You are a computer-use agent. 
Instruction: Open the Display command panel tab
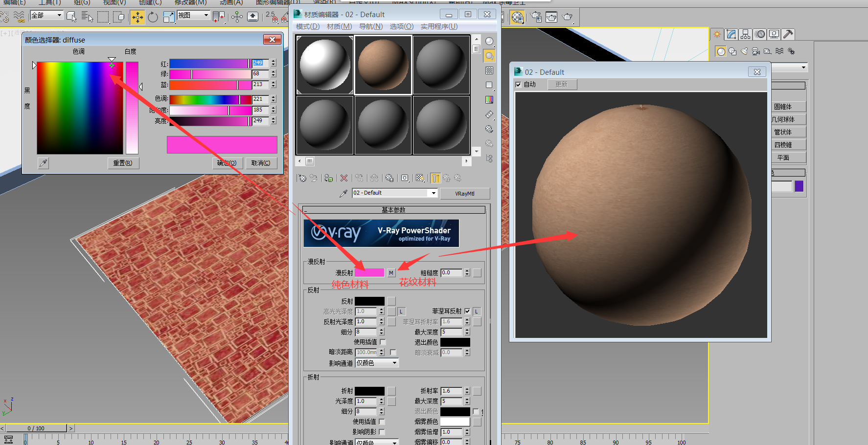point(774,34)
